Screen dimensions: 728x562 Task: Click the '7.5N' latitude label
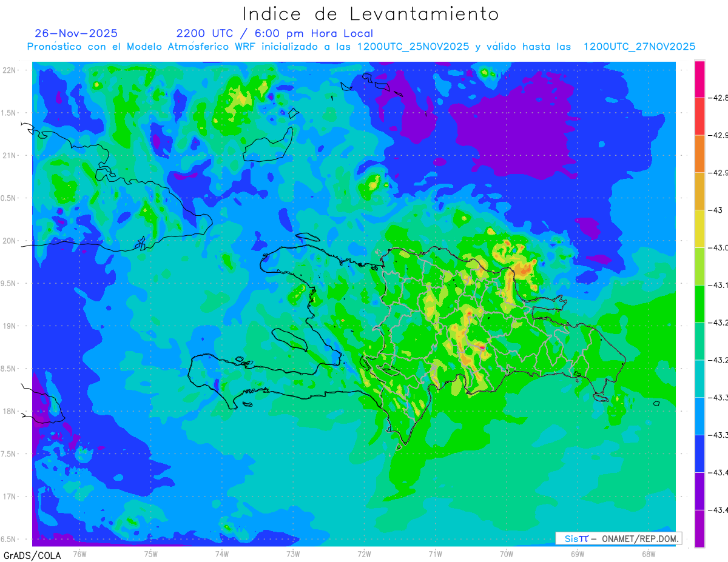click(x=8, y=454)
